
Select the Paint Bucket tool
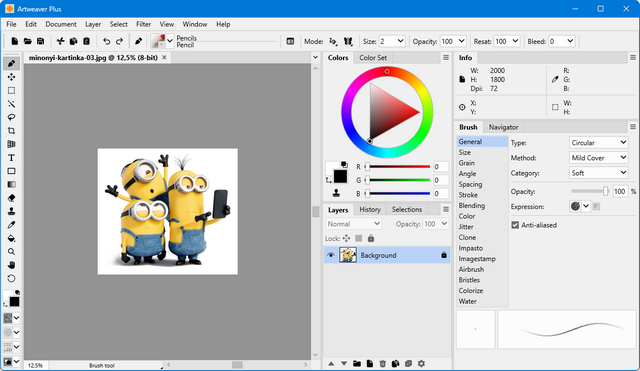11,238
